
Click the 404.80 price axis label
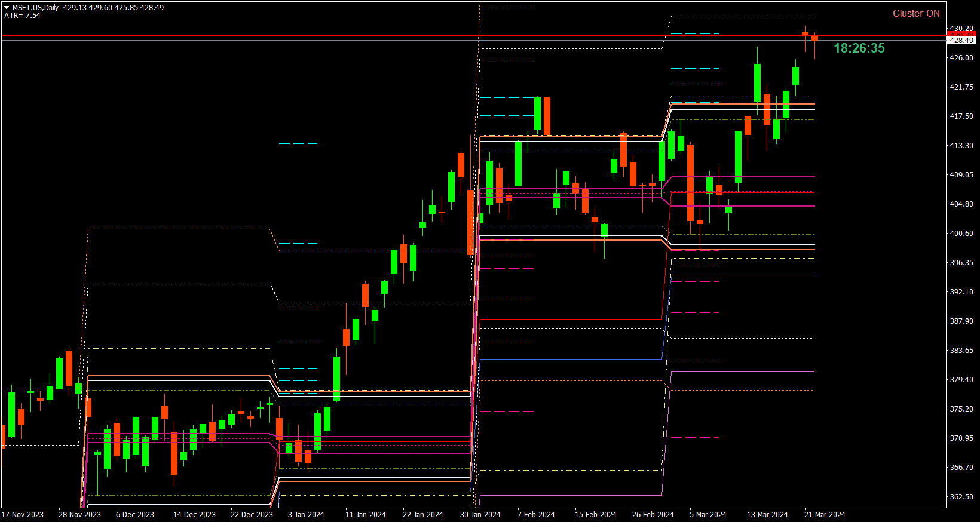coord(961,204)
